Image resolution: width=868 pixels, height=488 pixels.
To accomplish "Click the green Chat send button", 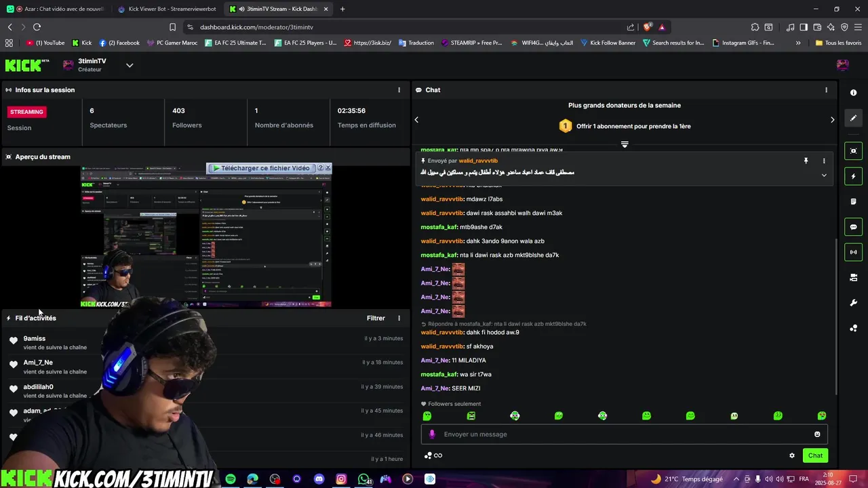I will 815,455.
